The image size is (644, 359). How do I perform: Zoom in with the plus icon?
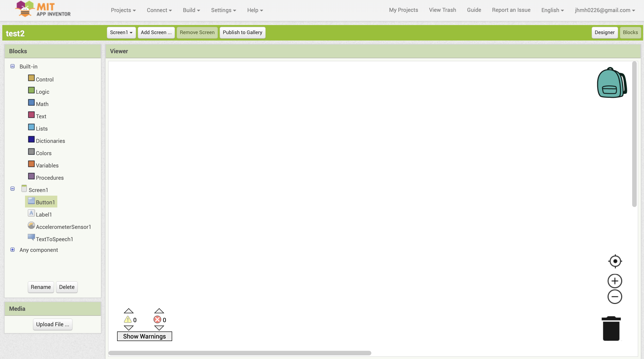click(x=615, y=281)
